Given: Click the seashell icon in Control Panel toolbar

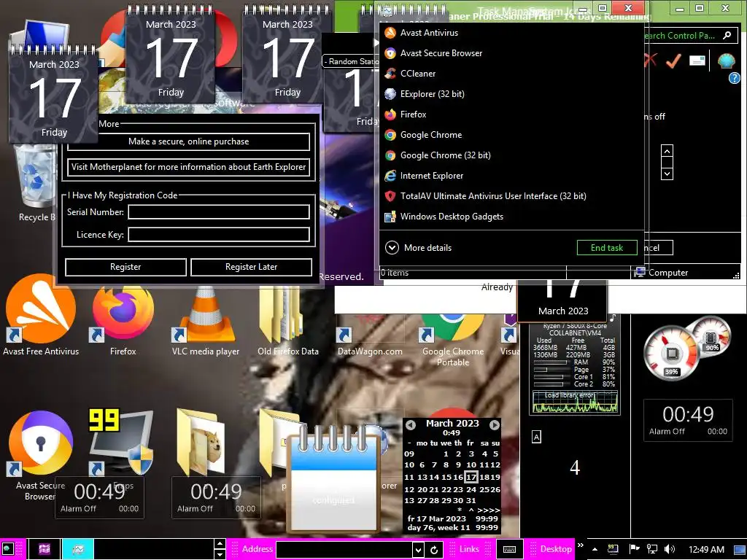Looking at the screenshot, I should (726, 61).
